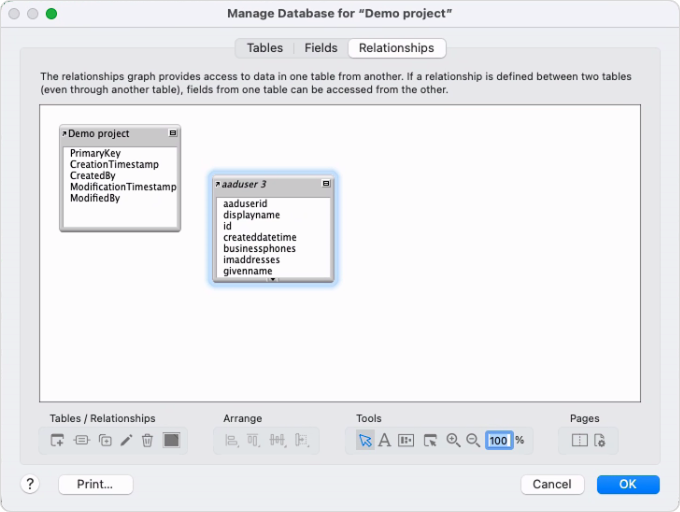Select the id field in aaduser 3
The width and height of the screenshot is (680, 512).
(x=227, y=226)
